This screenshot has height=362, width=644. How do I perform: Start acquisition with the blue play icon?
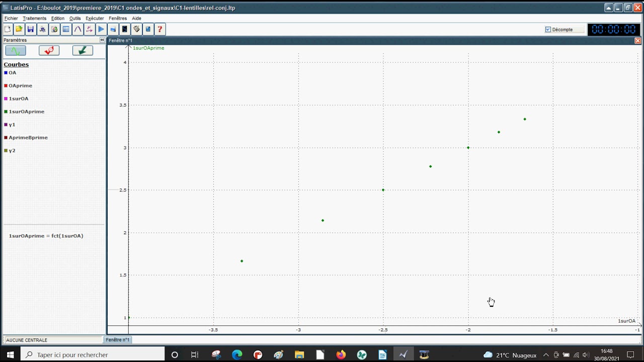[x=101, y=29]
